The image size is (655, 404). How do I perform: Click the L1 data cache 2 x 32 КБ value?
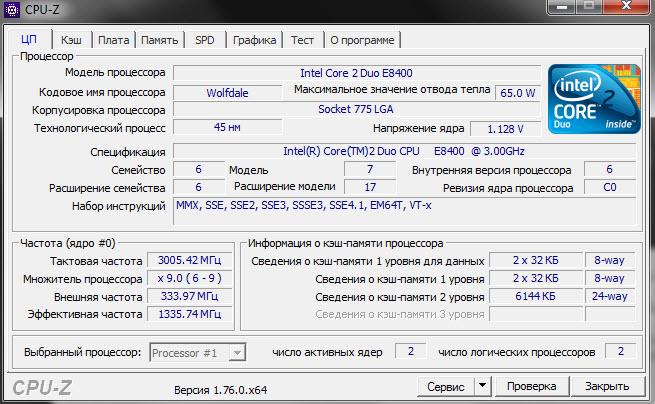(x=536, y=260)
